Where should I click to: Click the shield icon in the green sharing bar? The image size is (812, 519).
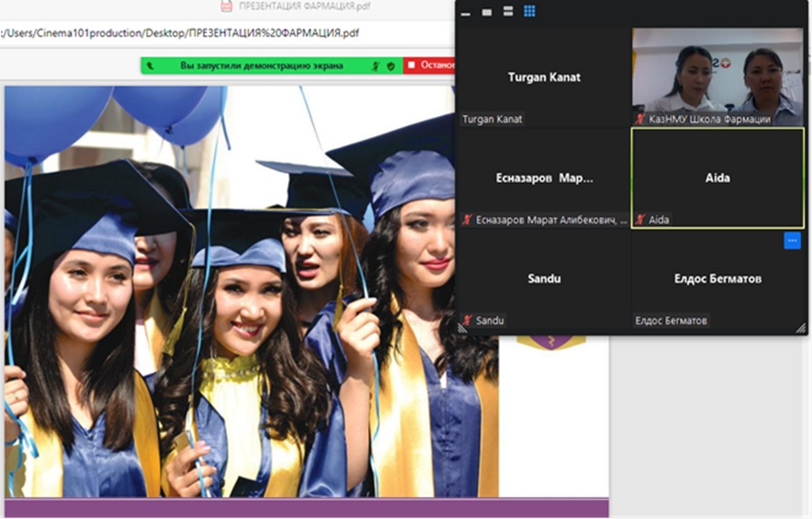coord(391,66)
